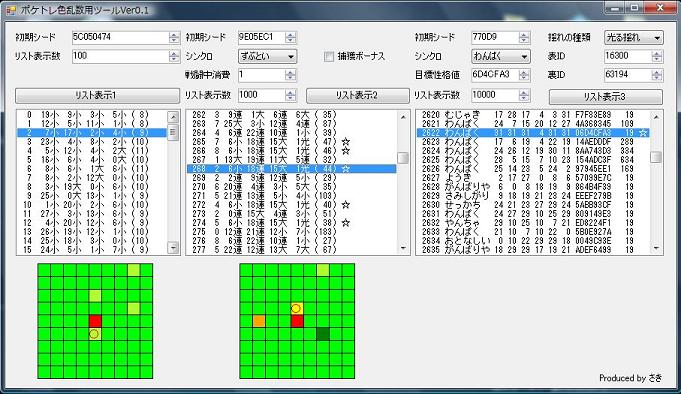Click the 表ID stepper arrows for 16300
Viewport: 681px width, 394px height.
coord(657,56)
